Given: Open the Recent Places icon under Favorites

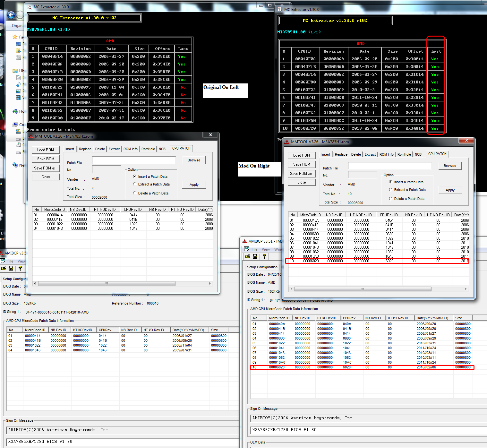Looking at the screenshot, I should click(19, 57).
